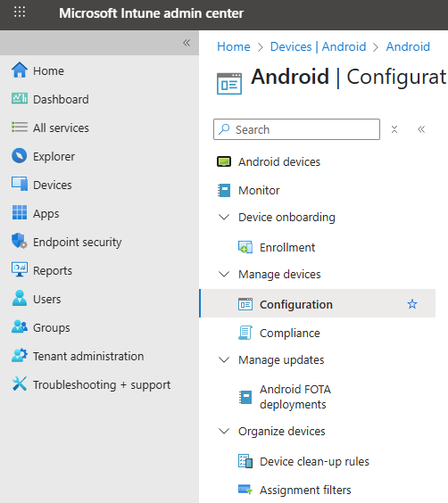Open Device clean-up rules
Image resolution: width=448 pixels, height=503 pixels.
(x=314, y=462)
